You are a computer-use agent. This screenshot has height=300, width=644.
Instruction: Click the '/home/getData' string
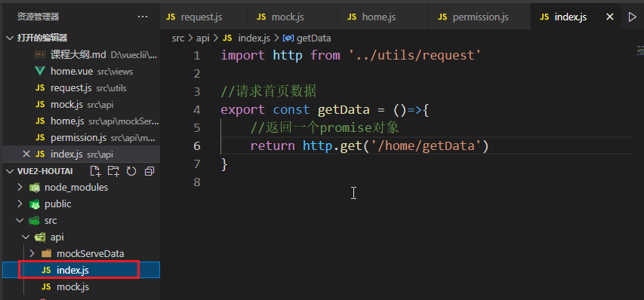(427, 146)
